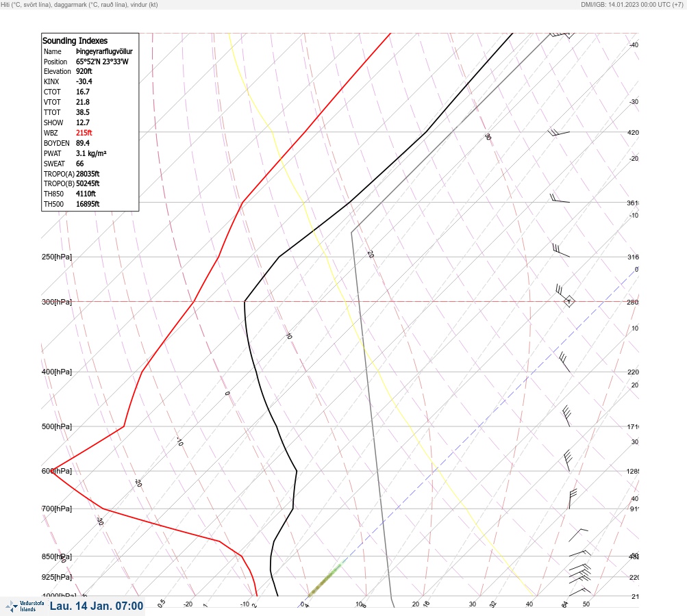This screenshot has width=687, height=616.
Task: Click the 250[hPa] pressure level label
Action: click(57, 257)
